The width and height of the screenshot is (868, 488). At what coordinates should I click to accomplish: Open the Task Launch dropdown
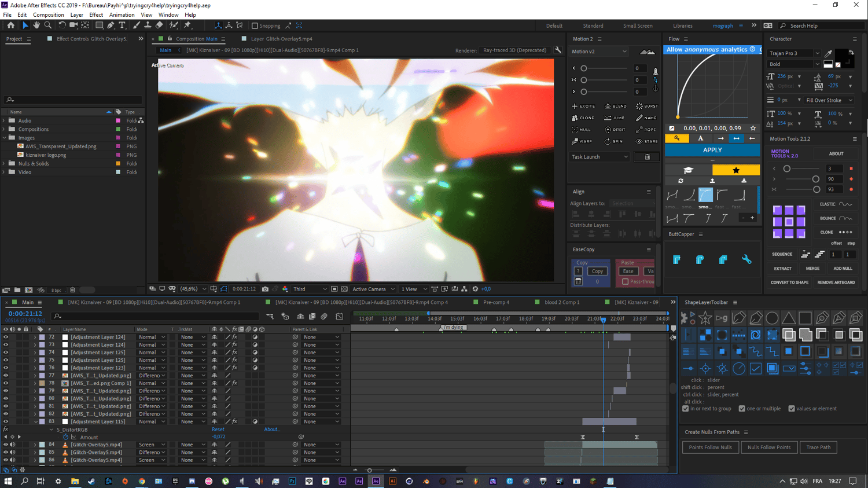[599, 157]
